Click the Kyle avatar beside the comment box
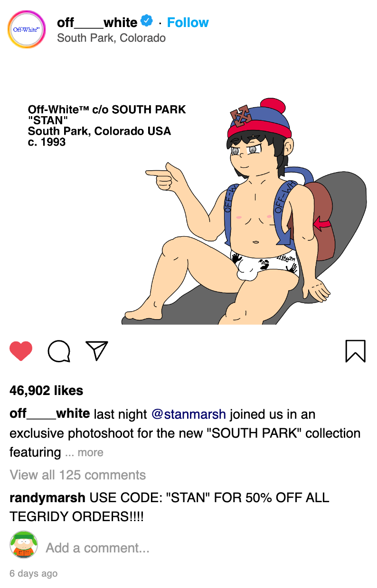 [24, 545]
